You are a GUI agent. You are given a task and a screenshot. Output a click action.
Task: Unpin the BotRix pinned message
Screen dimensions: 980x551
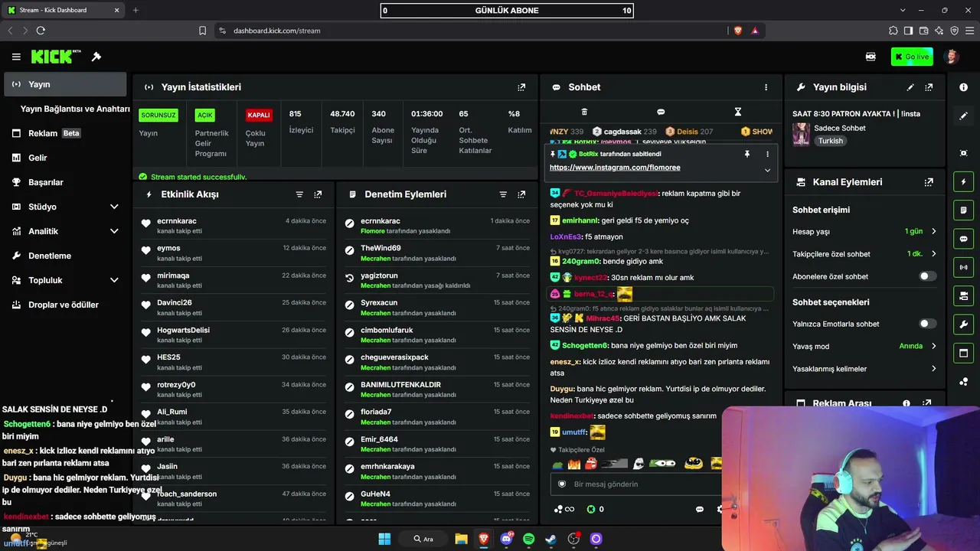coord(746,154)
